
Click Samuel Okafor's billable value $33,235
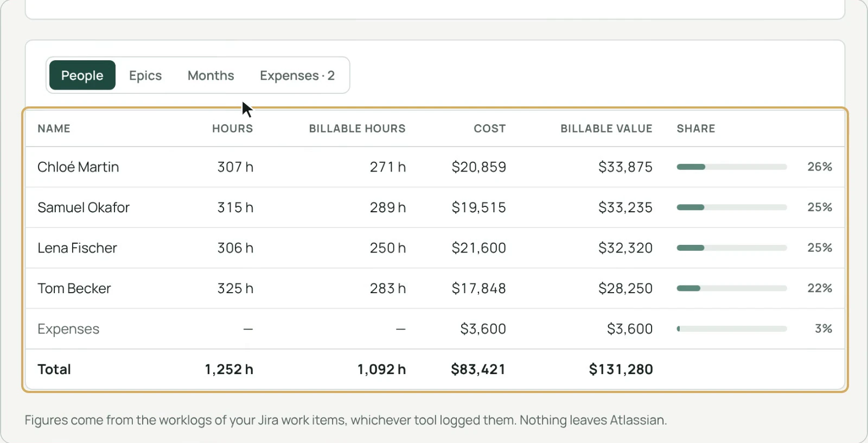click(626, 207)
